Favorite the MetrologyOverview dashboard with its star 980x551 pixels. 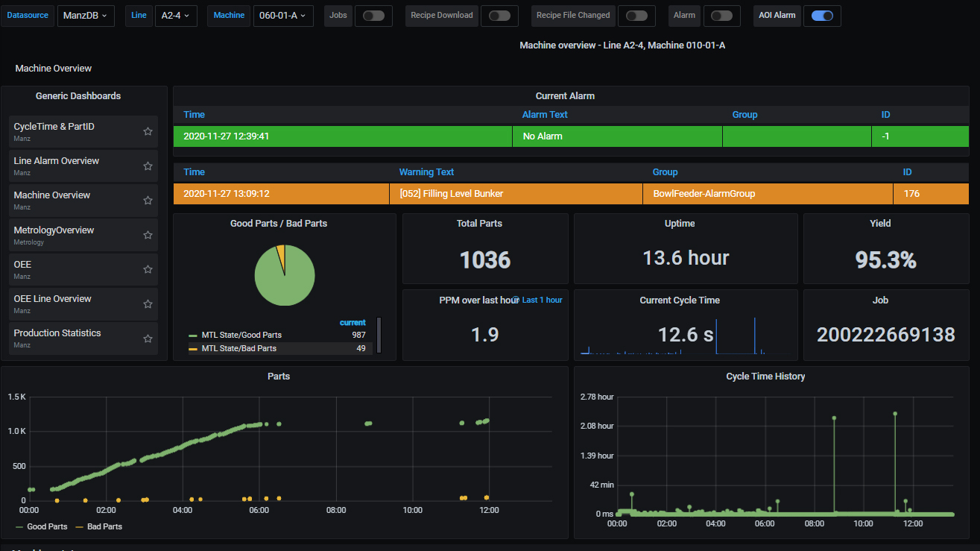pos(148,235)
